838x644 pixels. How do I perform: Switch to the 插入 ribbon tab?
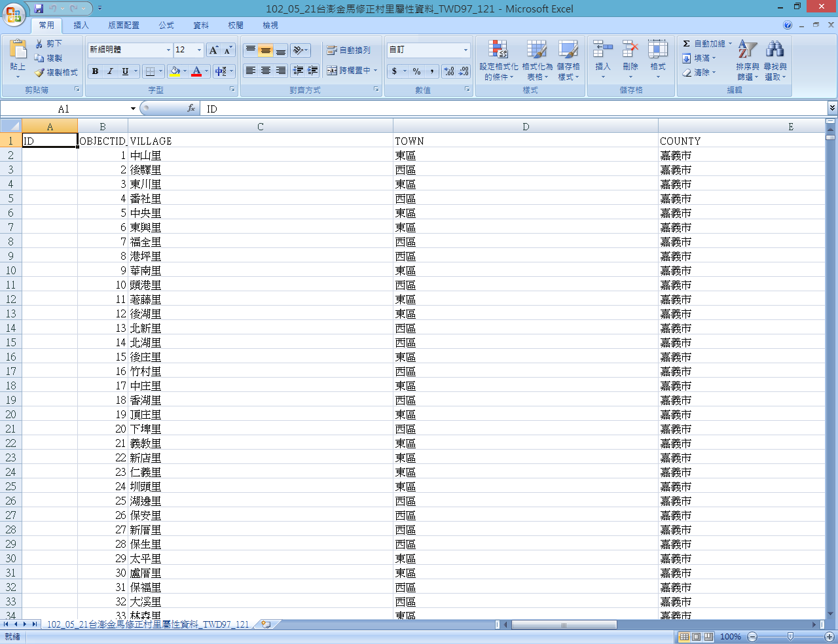coord(81,26)
